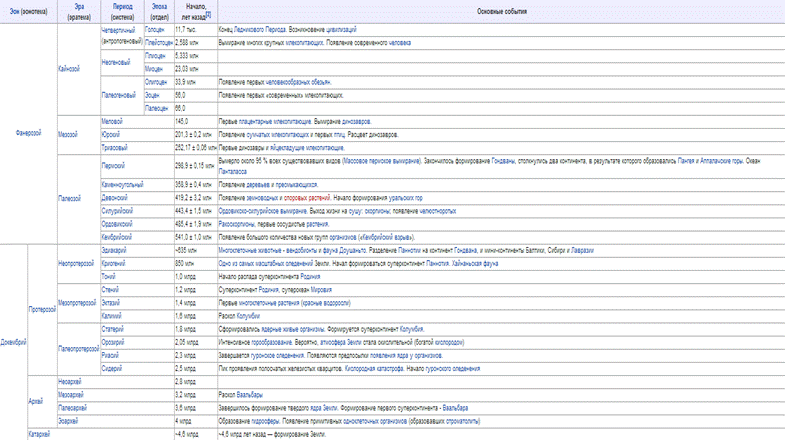
Task: Open the 'Массовое пермское вымирание' link
Action: pyautogui.click(x=382, y=161)
